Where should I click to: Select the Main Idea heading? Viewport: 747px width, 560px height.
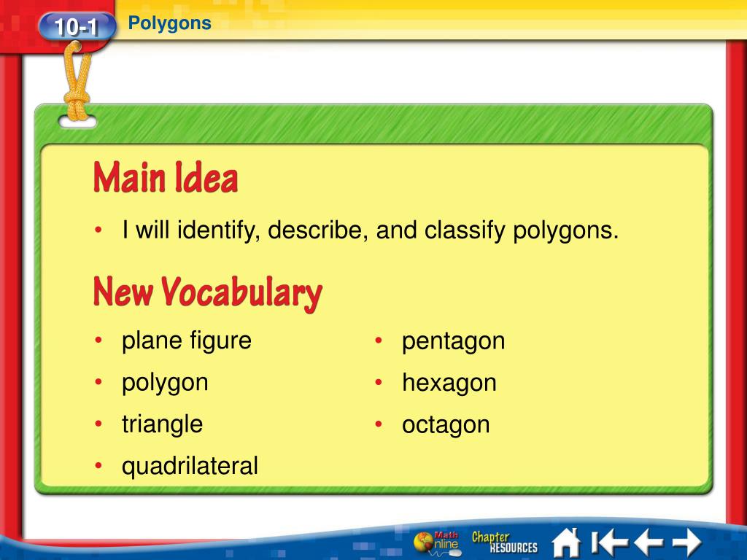(x=166, y=177)
